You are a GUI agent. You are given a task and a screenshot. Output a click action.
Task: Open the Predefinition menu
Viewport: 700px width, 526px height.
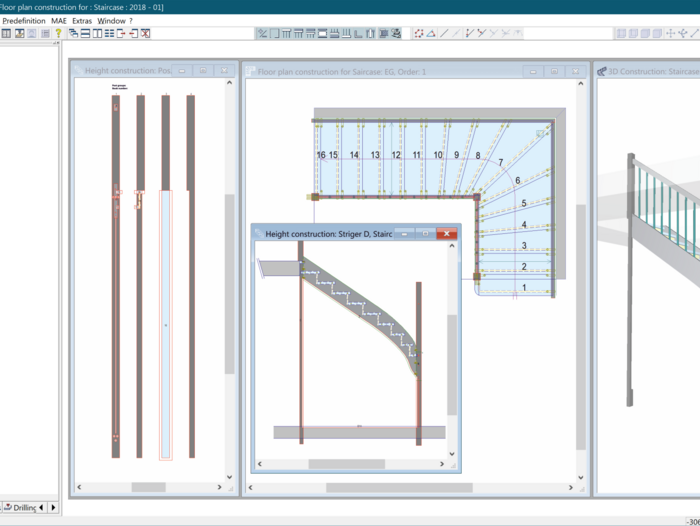23,20
